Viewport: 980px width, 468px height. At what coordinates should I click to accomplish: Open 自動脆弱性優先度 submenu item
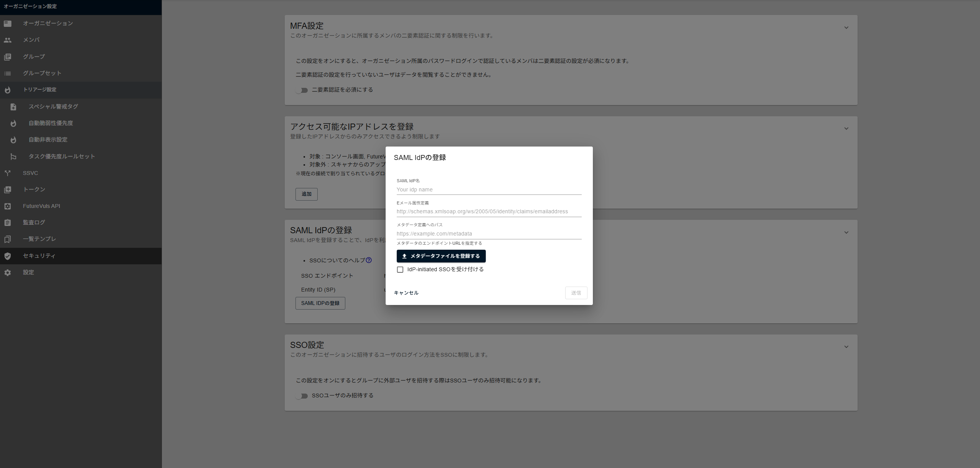click(81, 123)
